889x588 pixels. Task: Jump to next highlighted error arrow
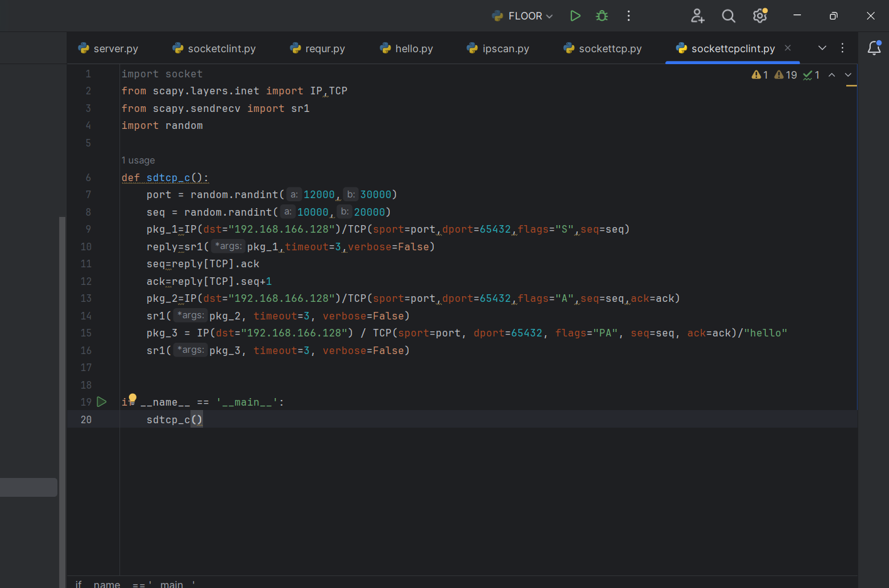pos(848,75)
